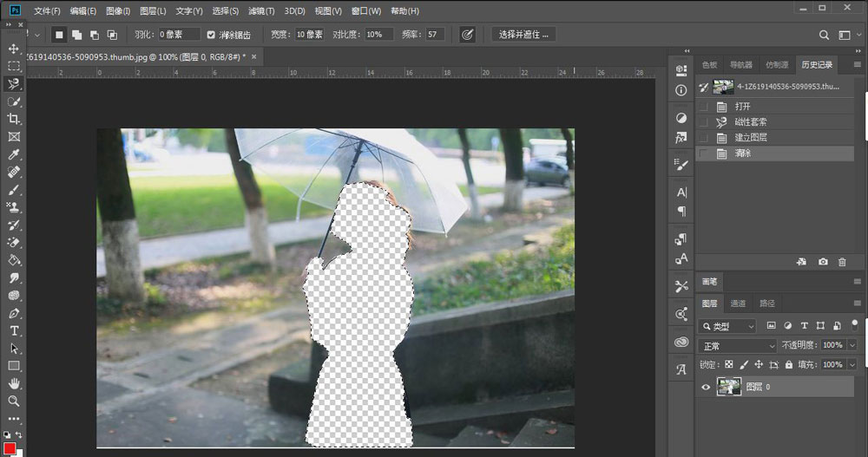
Task: Click the red foreground color swatch
Action: coord(10,448)
